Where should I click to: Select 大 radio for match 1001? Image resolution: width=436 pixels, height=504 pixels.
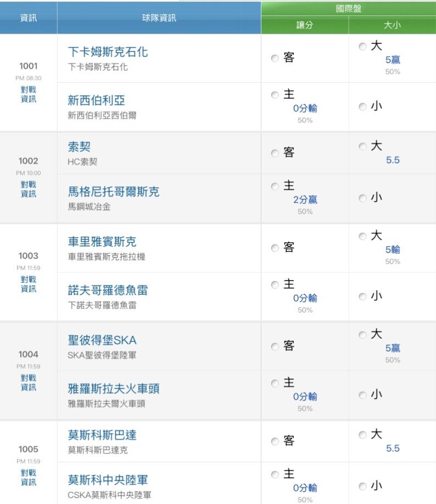(362, 48)
